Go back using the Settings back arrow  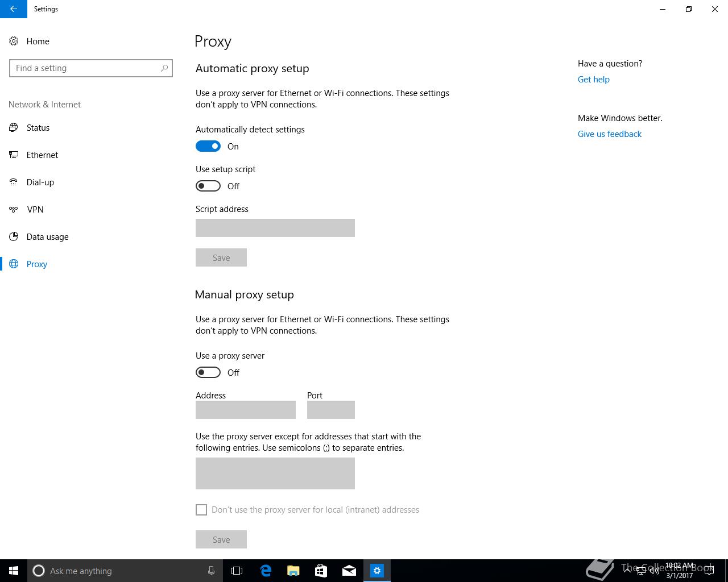[x=13, y=9]
